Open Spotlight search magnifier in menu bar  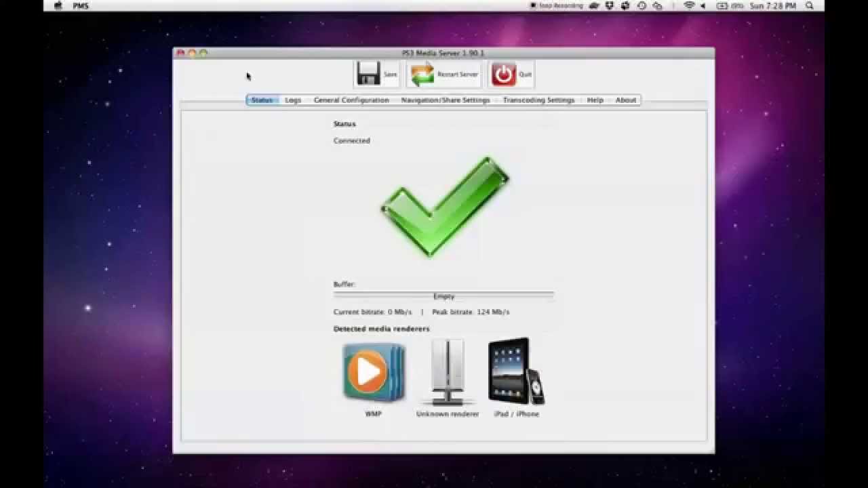coord(810,5)
